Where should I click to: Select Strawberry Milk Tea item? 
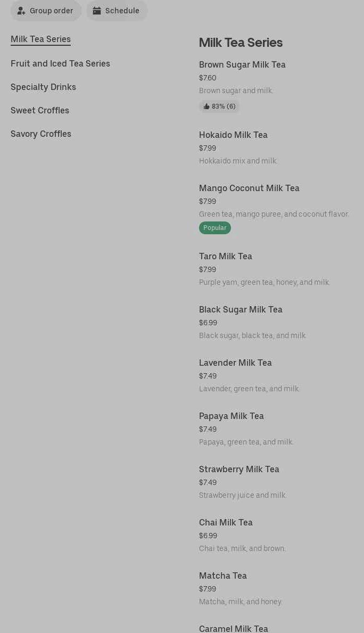[239, 469]
